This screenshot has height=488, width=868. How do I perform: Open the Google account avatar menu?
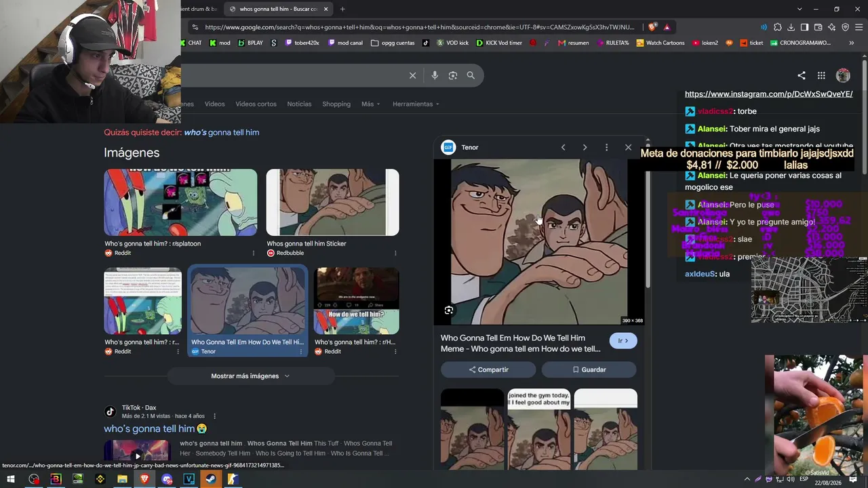pyautogui.click(x=843, y=75)
